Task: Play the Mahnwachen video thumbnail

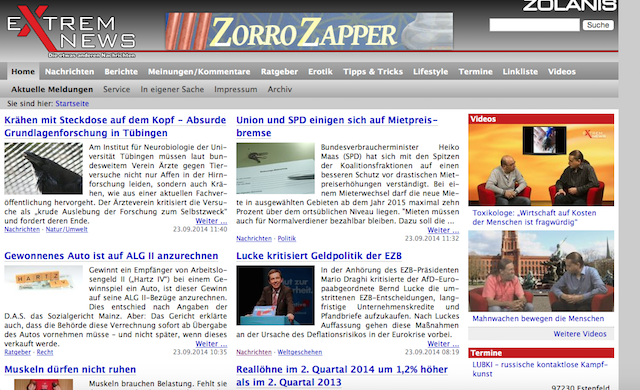Action: 541,271
